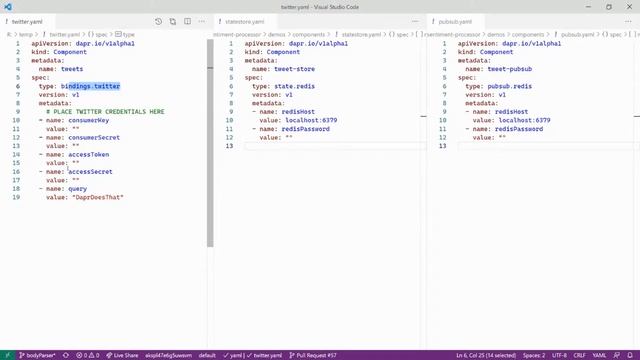The image size is (640, 360).
Task: Place cursor on empty line 13 in statestore.yaml
Action: (335, 146)
